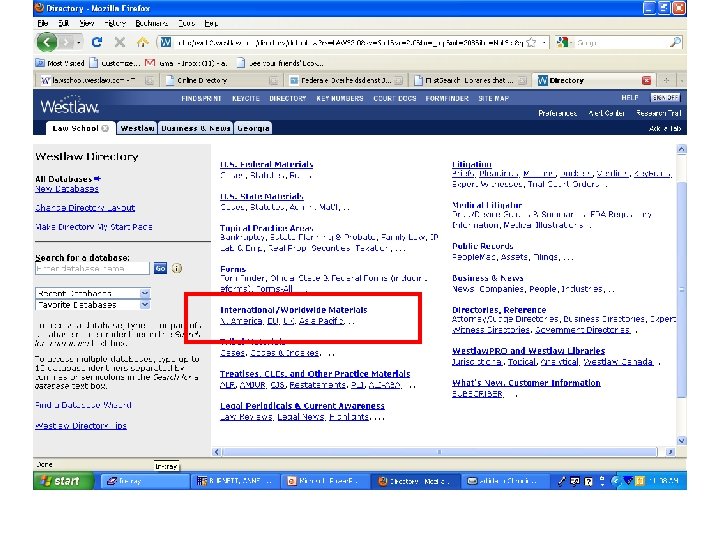Image resolution: width=720 pixels, height=540 pixels.
Task: Select the Westlaw tab
Action: pos(137,128)
